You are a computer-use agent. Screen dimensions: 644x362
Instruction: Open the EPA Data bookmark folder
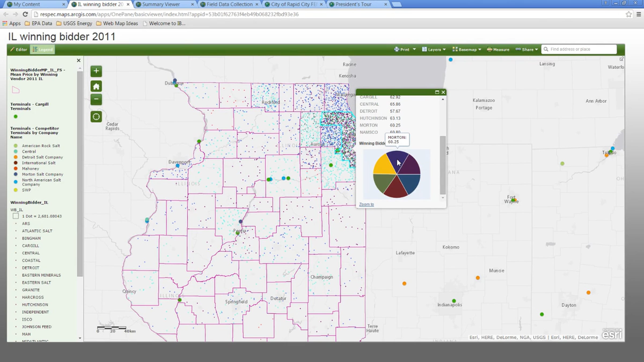38,23
